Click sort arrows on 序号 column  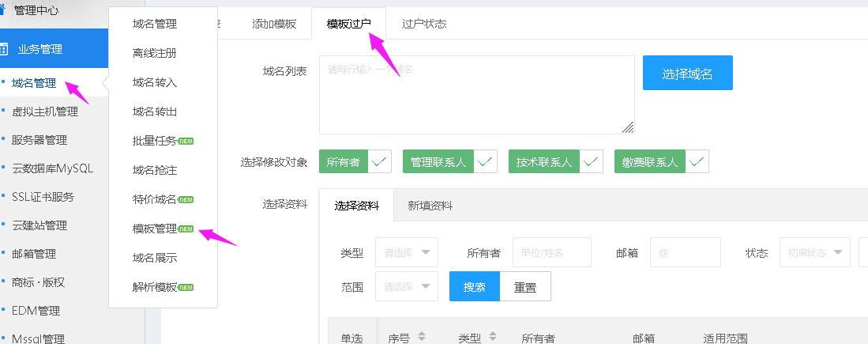coord(421,337)
